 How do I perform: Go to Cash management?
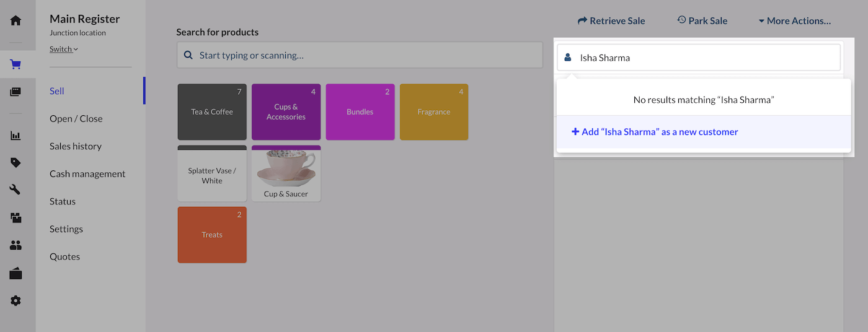click(x=87, y=174)
